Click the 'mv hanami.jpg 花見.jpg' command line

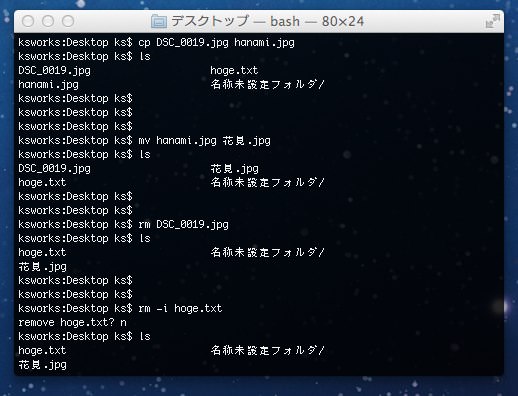(144, 141)
